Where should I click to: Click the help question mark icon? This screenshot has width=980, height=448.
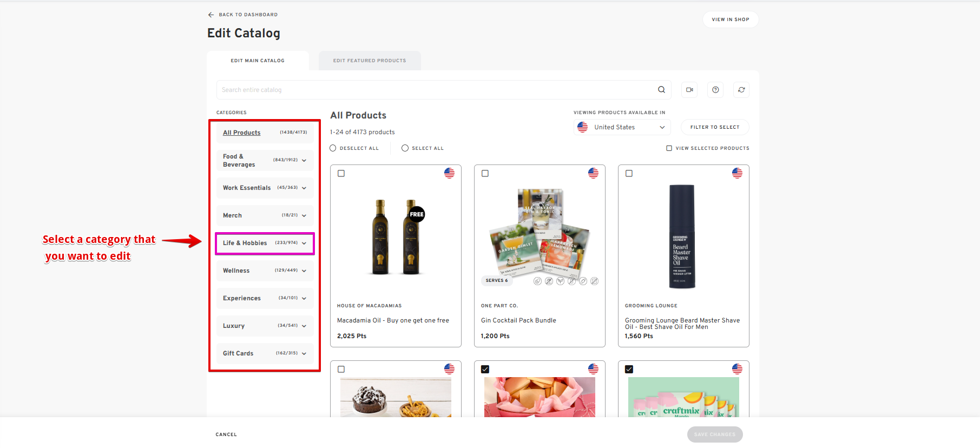(715, 90)
